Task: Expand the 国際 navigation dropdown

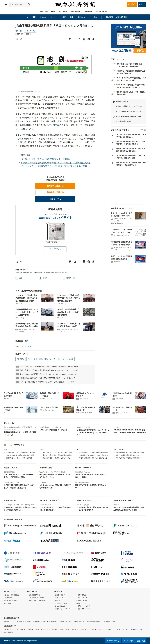Action: 72,17
